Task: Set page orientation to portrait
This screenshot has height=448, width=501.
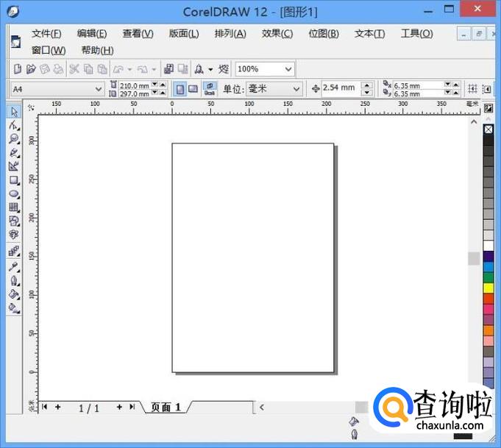Action: (x=179, y=88)
